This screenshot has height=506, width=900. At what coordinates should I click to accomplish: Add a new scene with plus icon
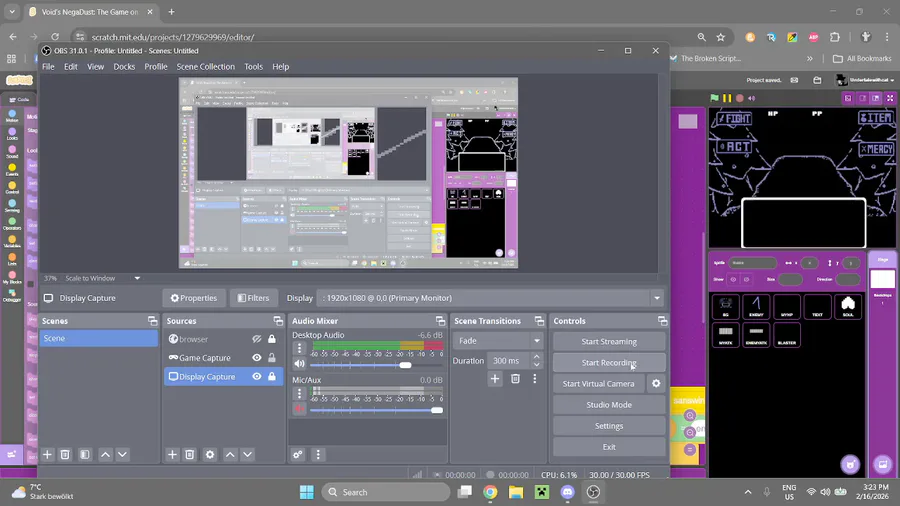(47, 454)
